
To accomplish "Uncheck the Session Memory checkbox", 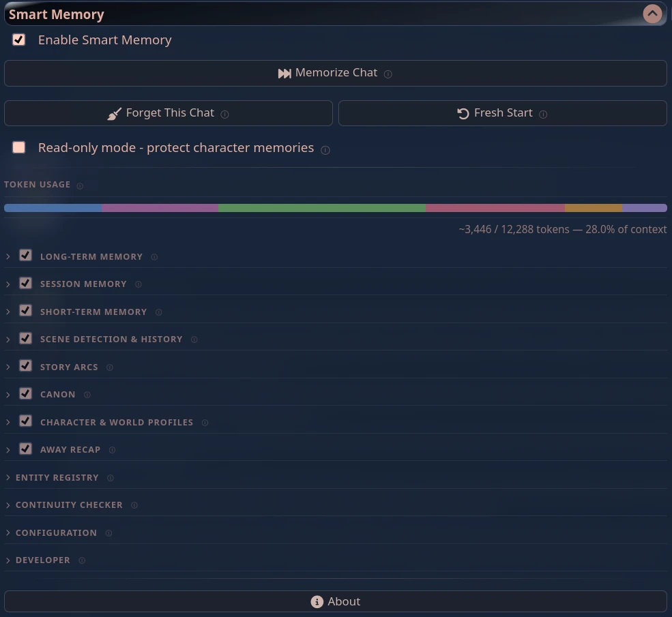I will (x=25, y=283).
